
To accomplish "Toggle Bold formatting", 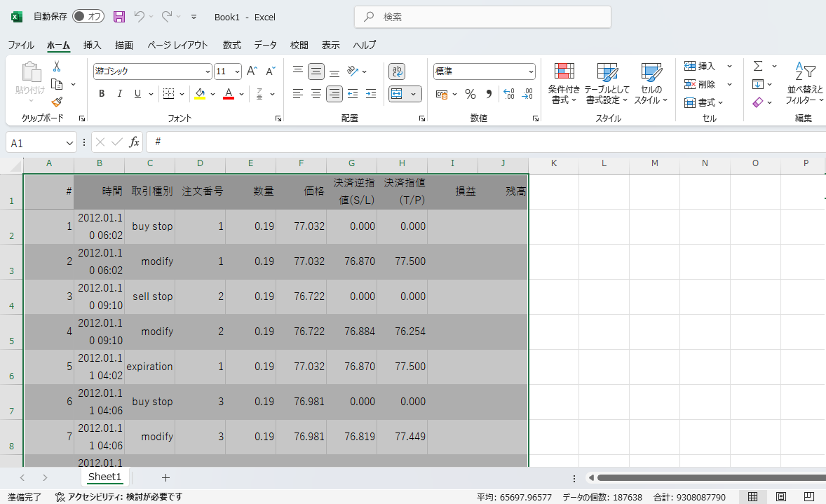I will 102,94.
